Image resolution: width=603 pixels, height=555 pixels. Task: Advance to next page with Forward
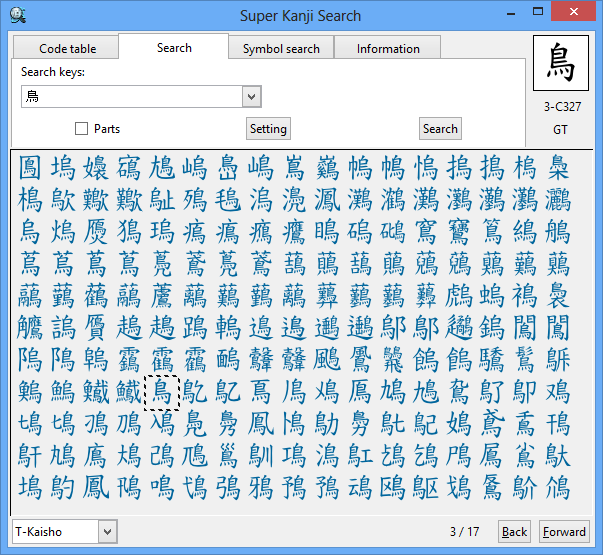[564, 532]
